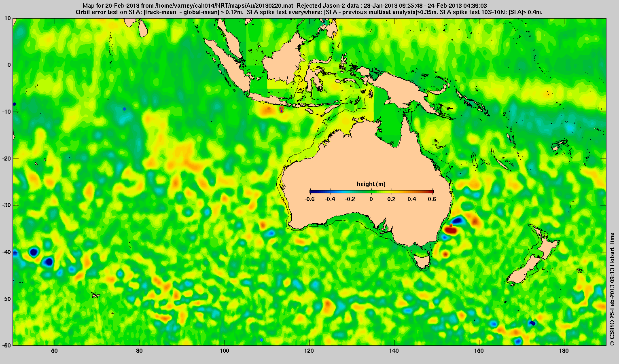
Task: Click the longitude axis label '180'
Action: click(564, 351)
